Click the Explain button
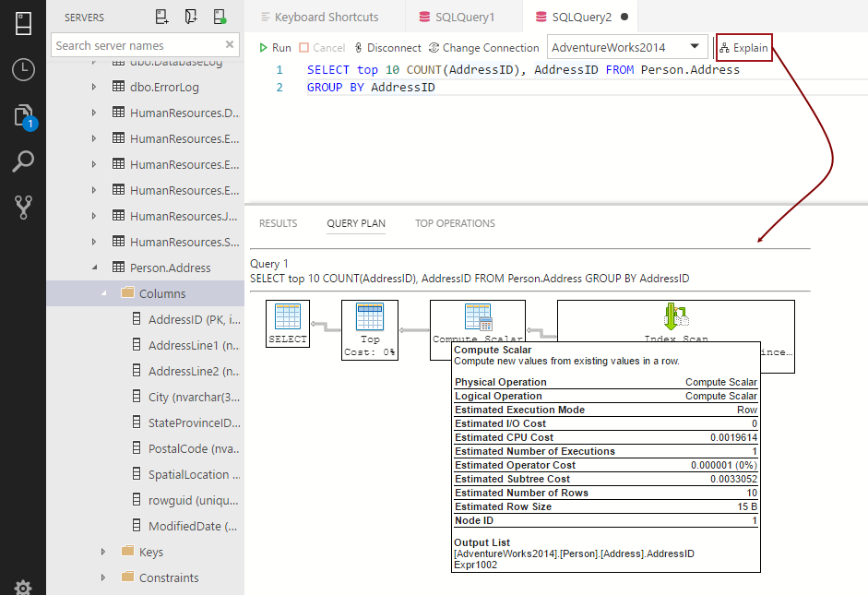This screenshot has width=868, height=595. click(x=744, y=48)
